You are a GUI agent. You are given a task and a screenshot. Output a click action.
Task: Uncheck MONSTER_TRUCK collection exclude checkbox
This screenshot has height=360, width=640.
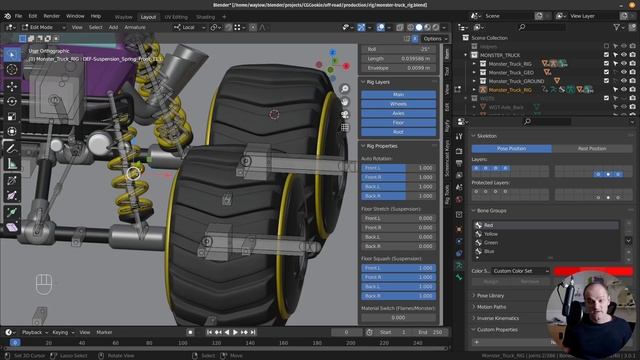click(x=606, y=55)
